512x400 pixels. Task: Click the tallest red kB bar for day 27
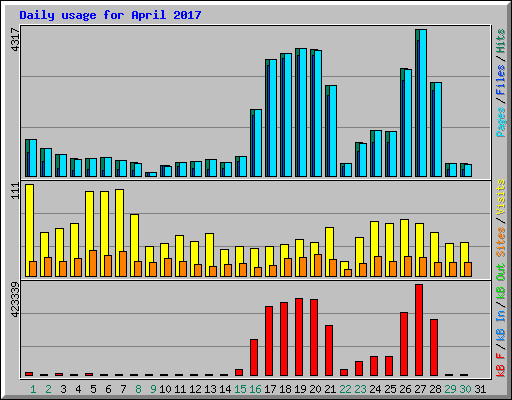coord(419,330)
